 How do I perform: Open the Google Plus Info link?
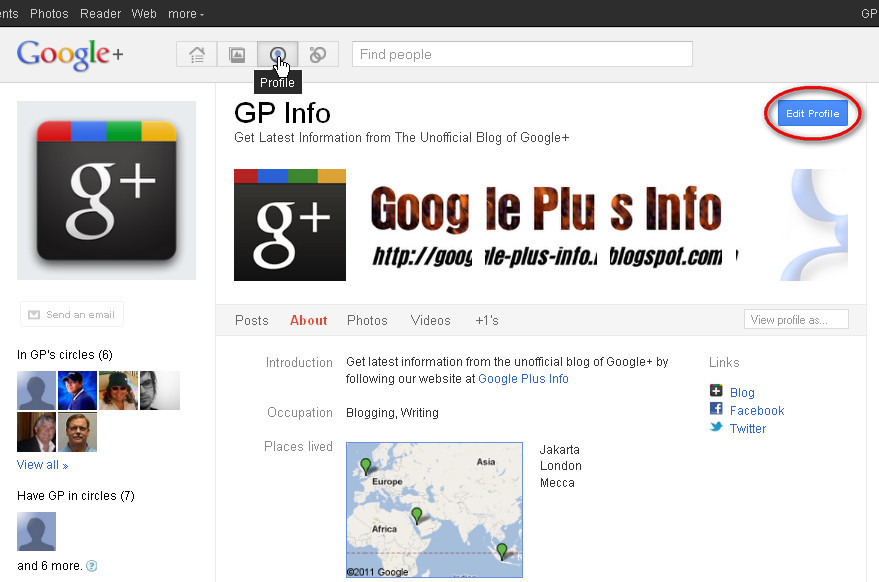click(x=523, y=378)
